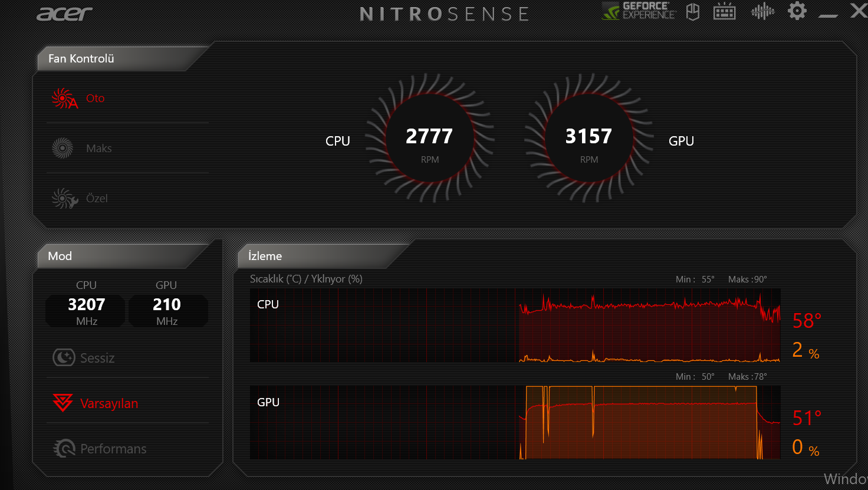Click the GPU temperature graph
868x490 pixels.
pos(515,422)
